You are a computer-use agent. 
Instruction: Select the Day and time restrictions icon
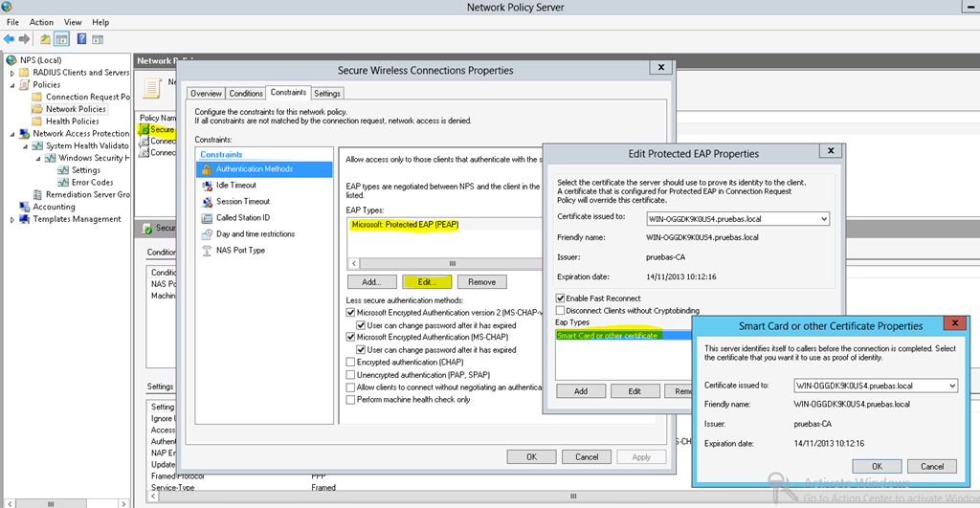[x=207, y=234]
